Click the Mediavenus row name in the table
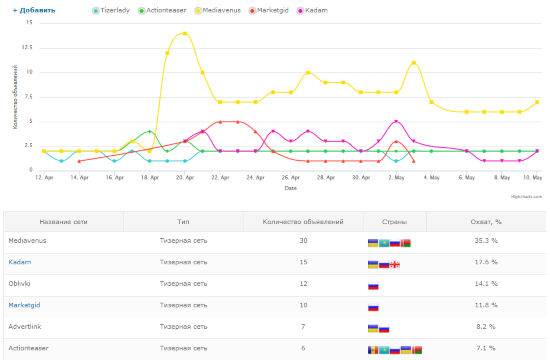Viewport: 550px width, 360px height. coord(27,241)
